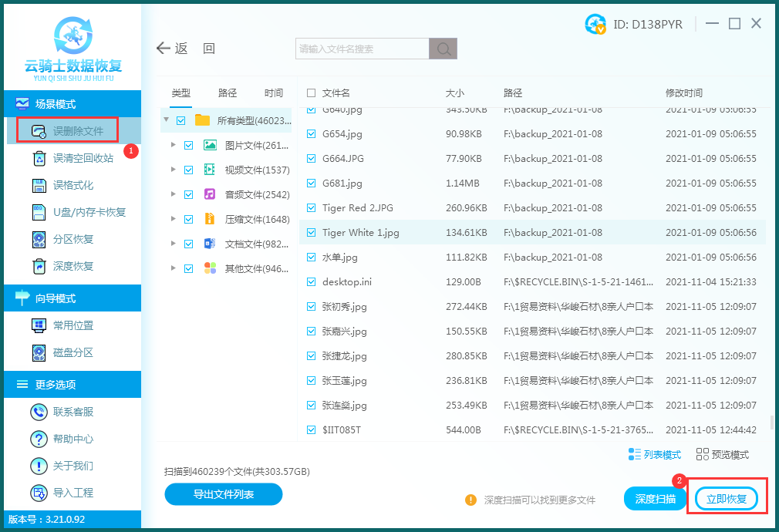
Task: Sort by the 大小 column header
Action: (454, 93)
